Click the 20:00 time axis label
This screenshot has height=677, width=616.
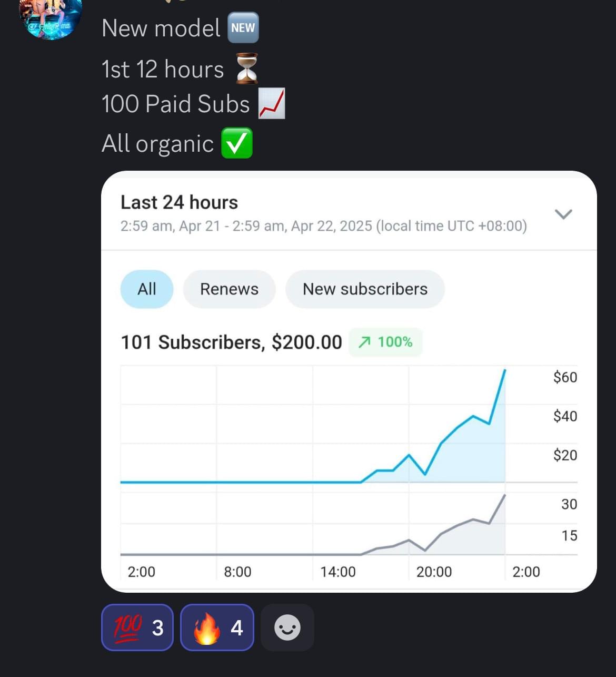pos(434,572)
